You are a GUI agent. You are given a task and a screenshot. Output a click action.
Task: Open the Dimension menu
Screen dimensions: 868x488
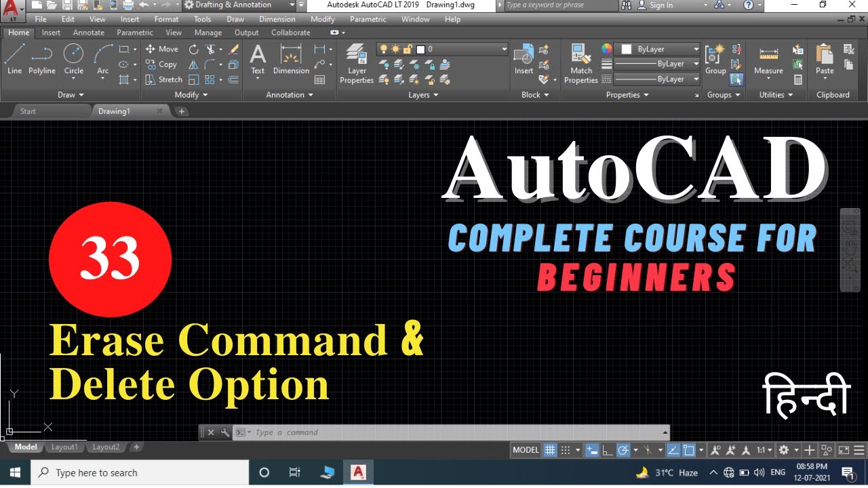click(x=277, y=19)
